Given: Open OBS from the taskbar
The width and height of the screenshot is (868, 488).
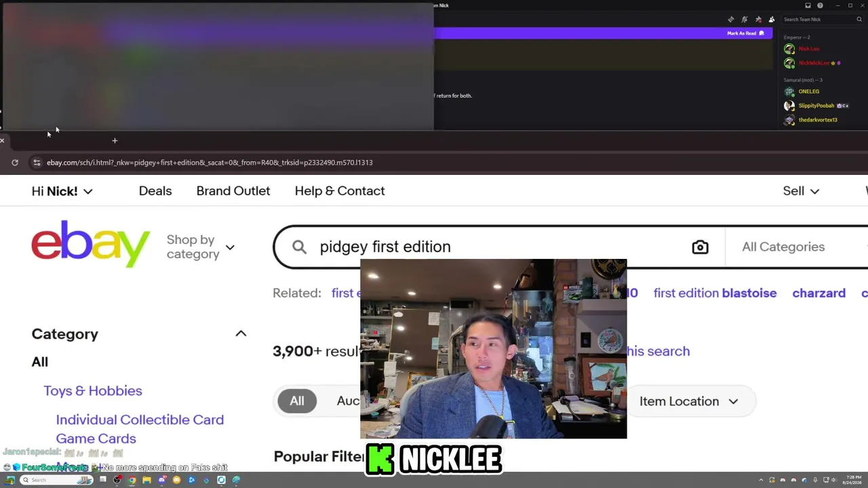Looking at the screenshot, I should (x=117, y=480).
